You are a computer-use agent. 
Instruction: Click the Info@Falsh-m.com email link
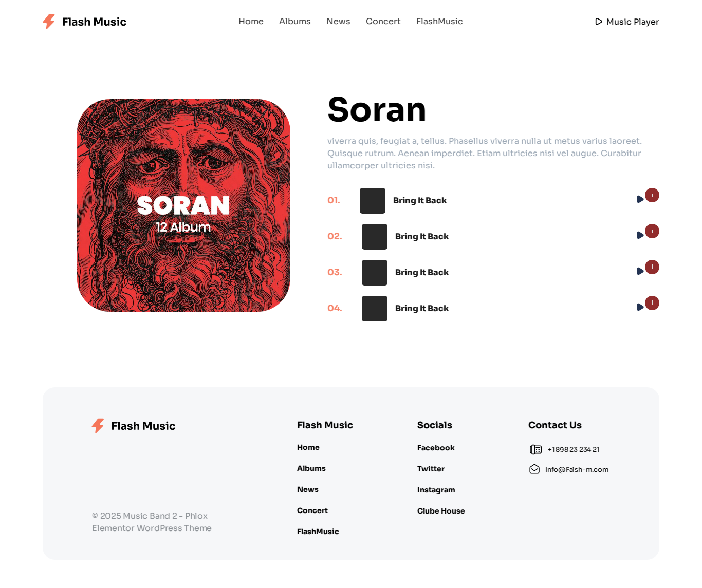tap(577, 469)
